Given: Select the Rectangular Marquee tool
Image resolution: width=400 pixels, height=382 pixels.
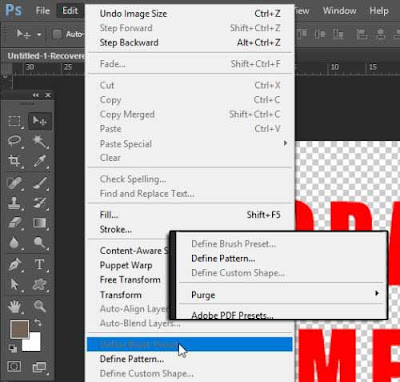Looking at the screenshot, I should click(x=14, y=121).
